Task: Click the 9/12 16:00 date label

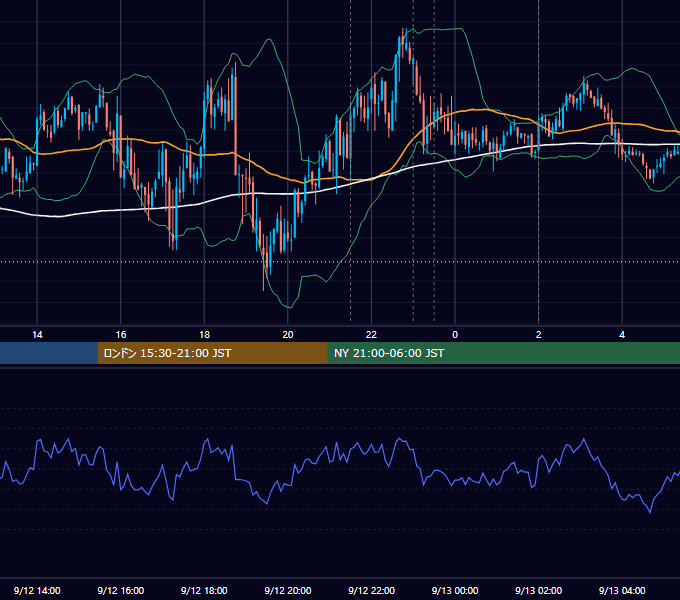Action: (121, 590)
